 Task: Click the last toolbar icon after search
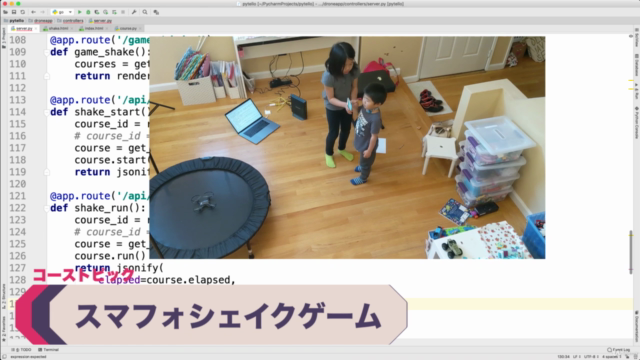156,12
